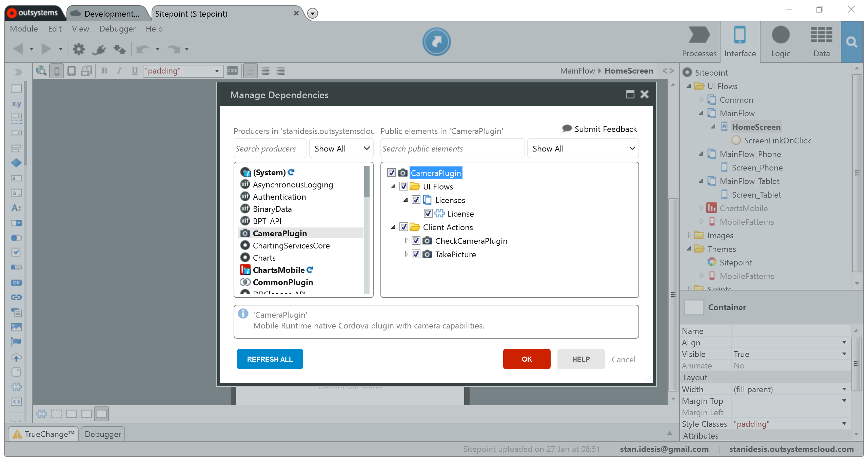Open the Manage Dependencies plug icon
Image resolution: width=868 pixels, height=461 pixels.
click(99, 49)
